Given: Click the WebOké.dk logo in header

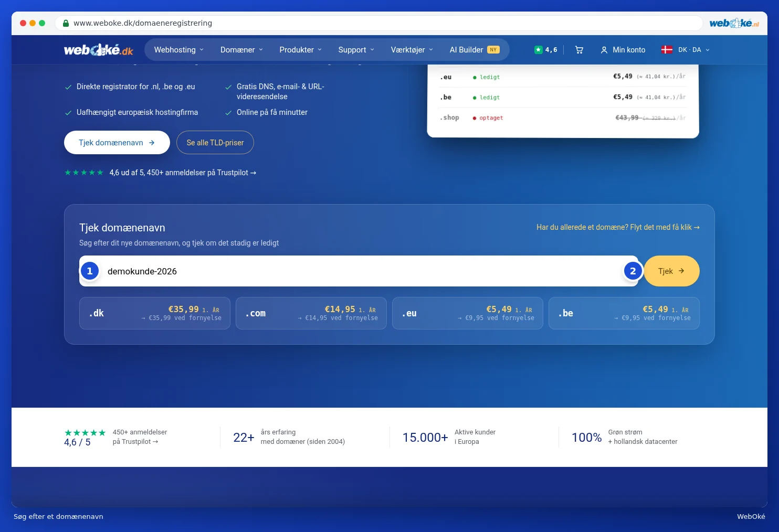Looking at the screenshot, I should tap(99, 50).
